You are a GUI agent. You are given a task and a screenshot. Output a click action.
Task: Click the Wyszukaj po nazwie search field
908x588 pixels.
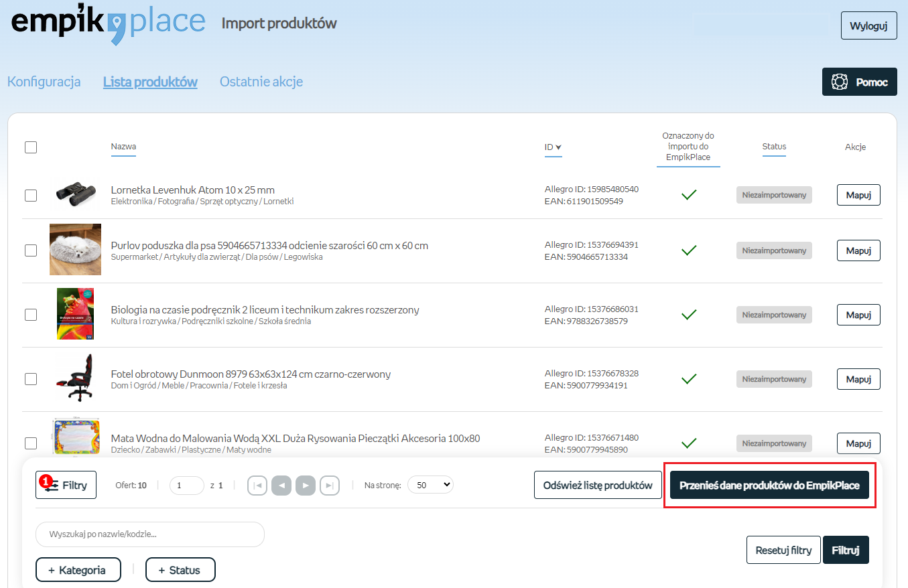click(x=150, y=534)
